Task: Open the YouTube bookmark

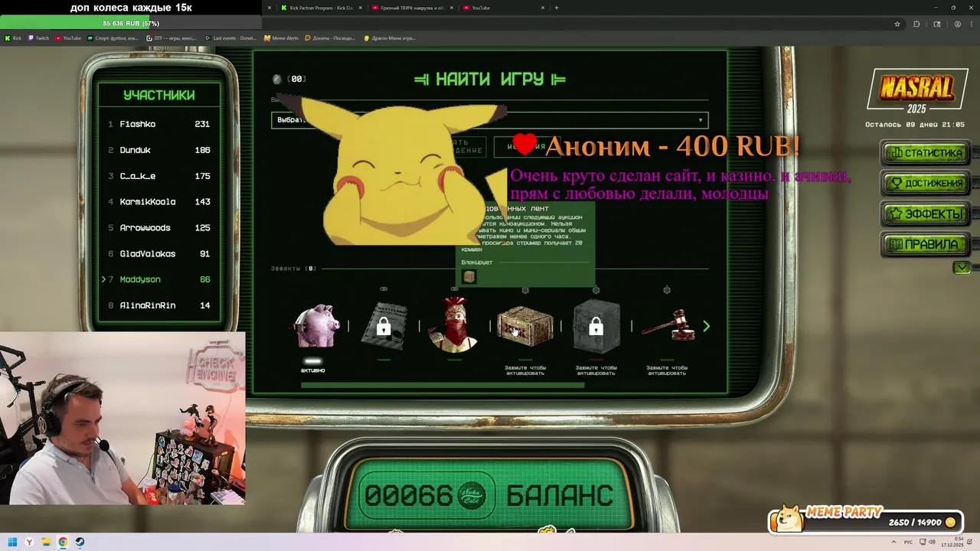Action: tap(68, 37)
